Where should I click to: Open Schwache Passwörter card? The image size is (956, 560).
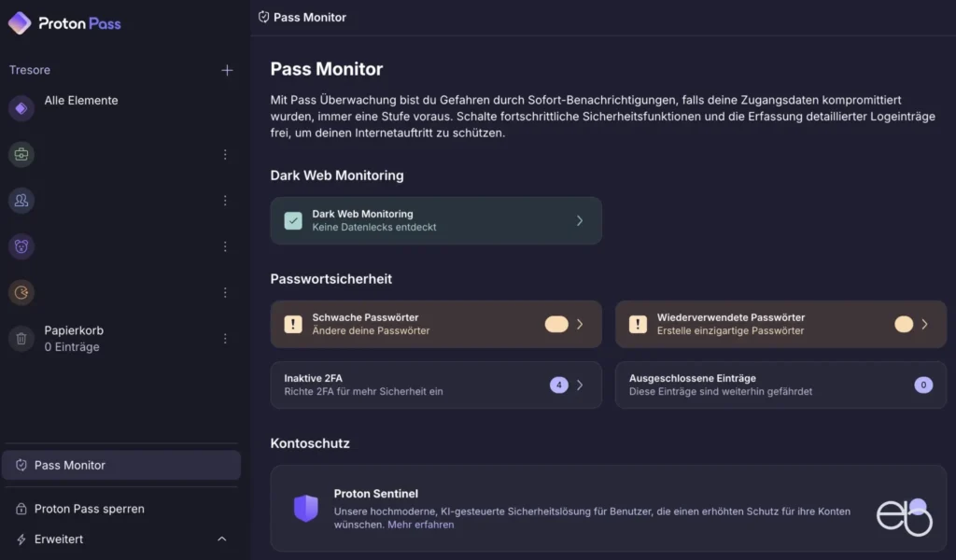click(x=436, y=324)
